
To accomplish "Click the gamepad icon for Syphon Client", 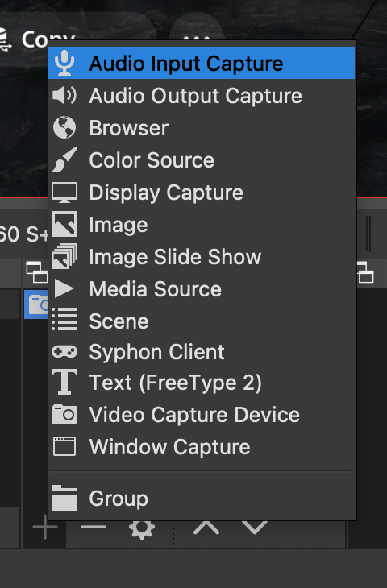I will tap(64, 352).
